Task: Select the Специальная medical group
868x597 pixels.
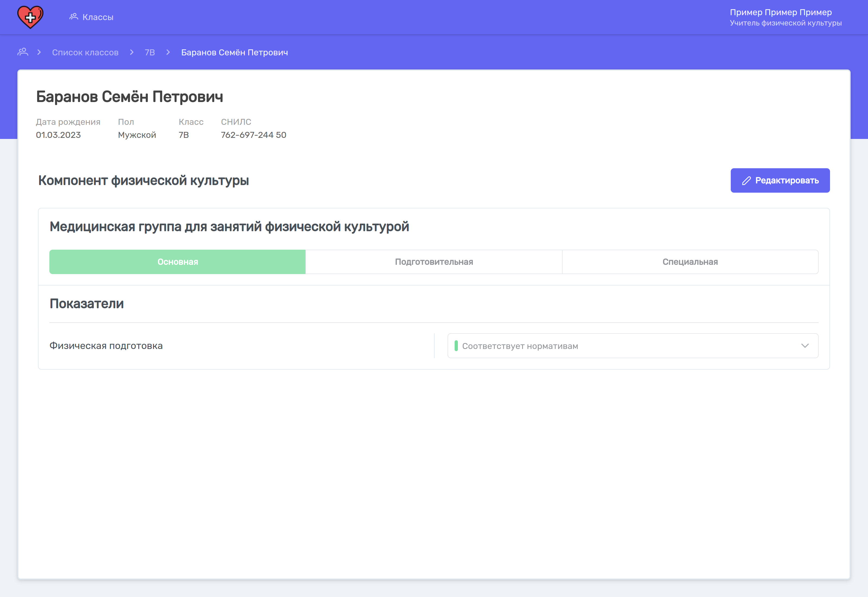Action: point(690,262)
